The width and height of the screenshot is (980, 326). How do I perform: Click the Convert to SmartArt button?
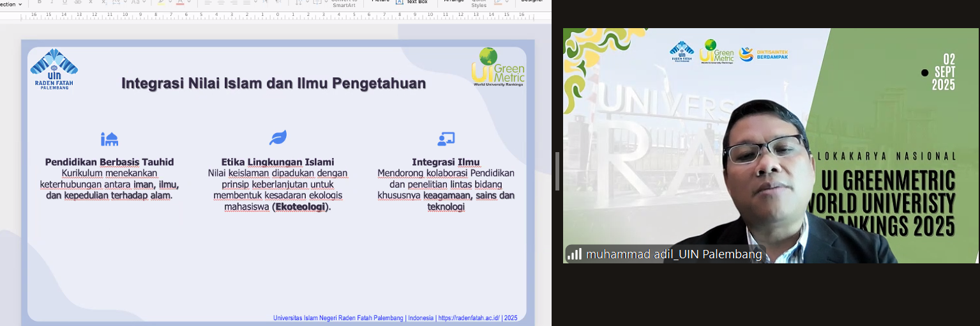[x=343, y=4]
